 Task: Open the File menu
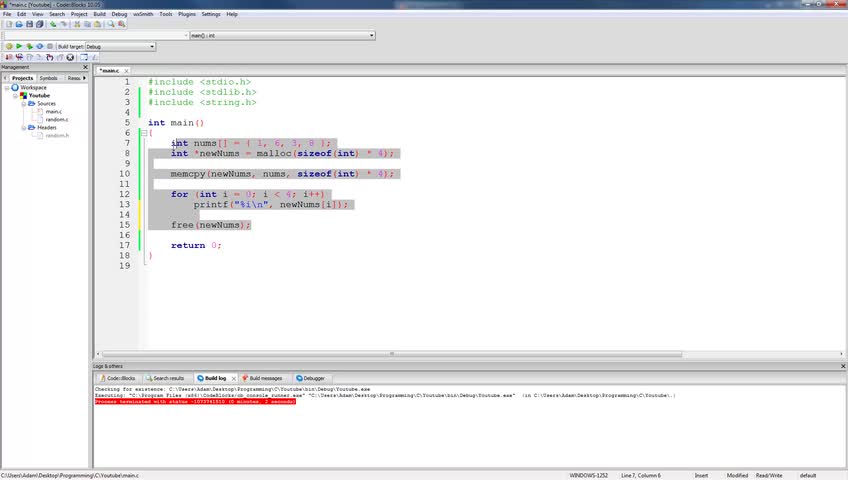[x=7, y=14]
